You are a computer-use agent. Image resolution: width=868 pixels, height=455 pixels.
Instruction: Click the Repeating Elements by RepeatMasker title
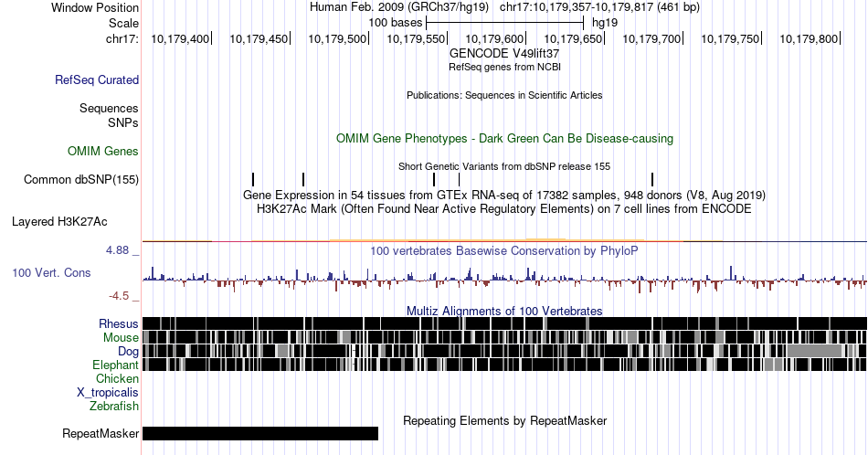(504, 420)
